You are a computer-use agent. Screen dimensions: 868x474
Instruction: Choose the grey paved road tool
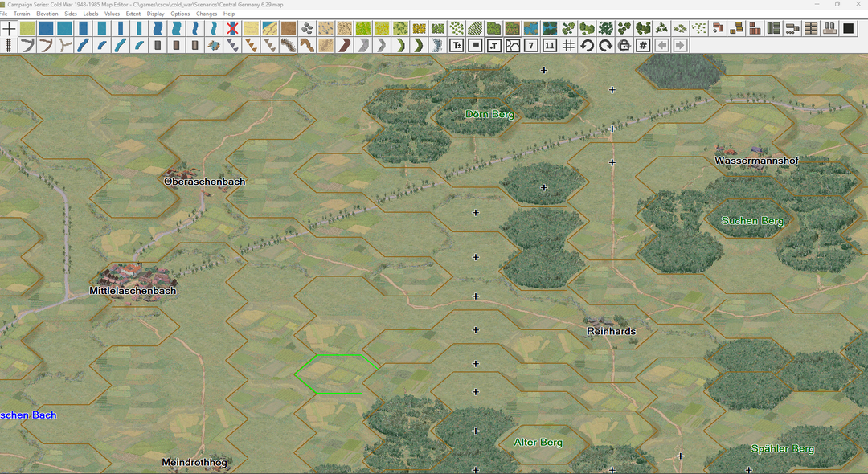pos(27,45)
